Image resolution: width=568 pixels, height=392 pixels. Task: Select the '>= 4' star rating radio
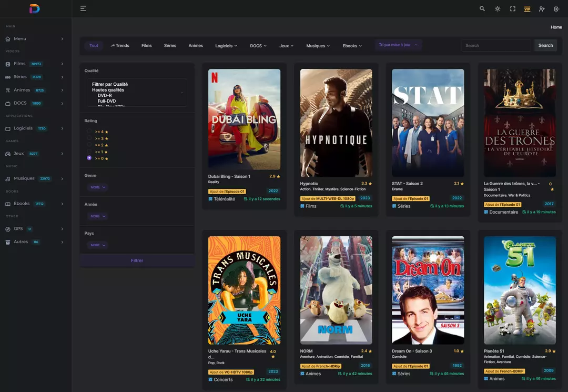(x=89, y=131)
